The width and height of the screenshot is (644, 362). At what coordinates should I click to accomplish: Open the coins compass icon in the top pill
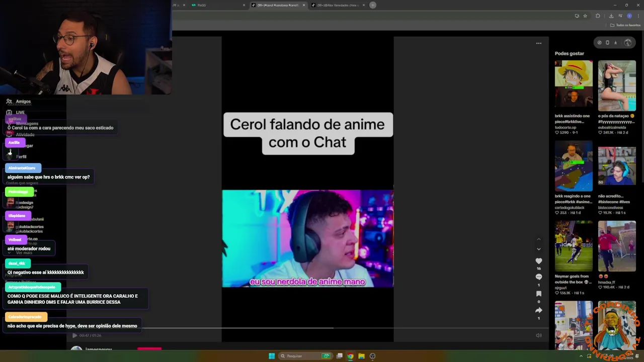(599, 43)
